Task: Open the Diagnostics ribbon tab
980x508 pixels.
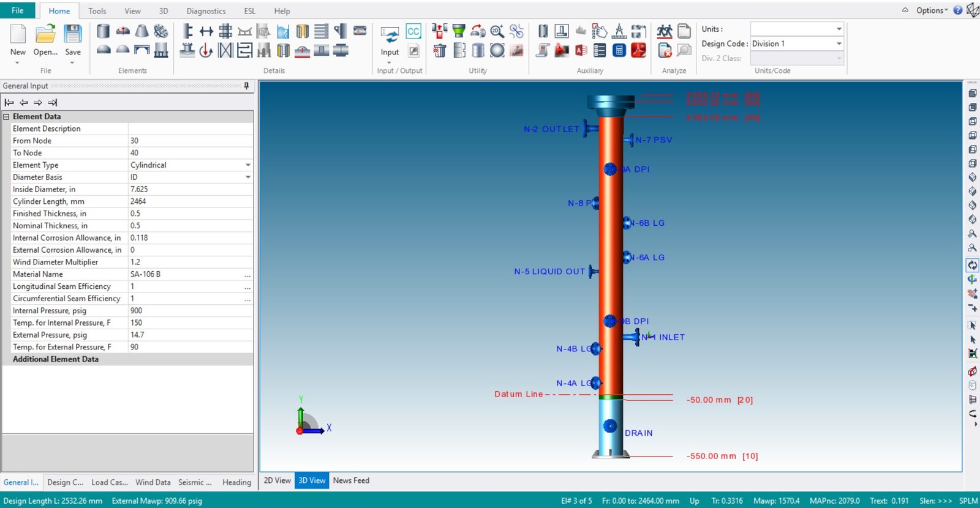Action: tap(206, 11)
